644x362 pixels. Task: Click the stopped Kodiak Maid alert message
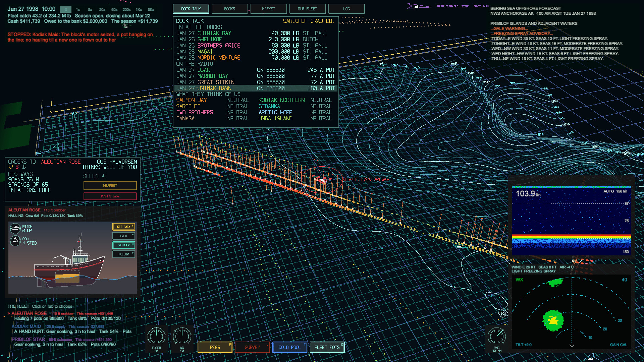point(80,37)
